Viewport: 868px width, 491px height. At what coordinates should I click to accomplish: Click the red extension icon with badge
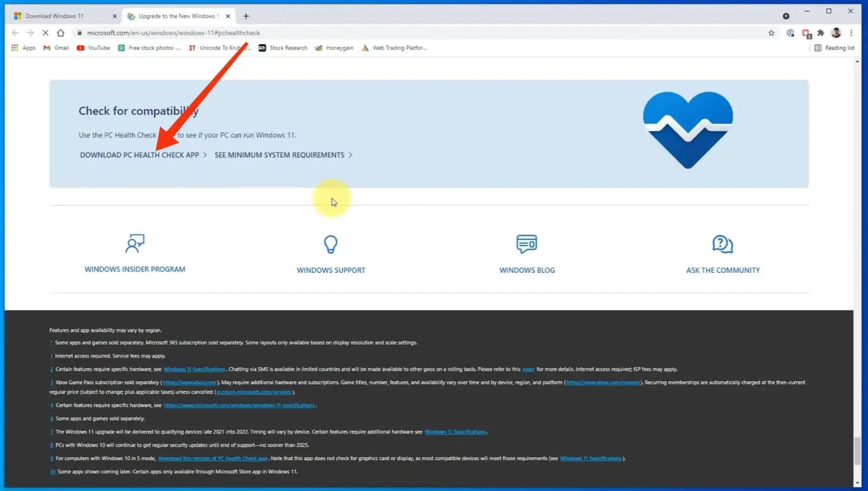coord(807,34)
